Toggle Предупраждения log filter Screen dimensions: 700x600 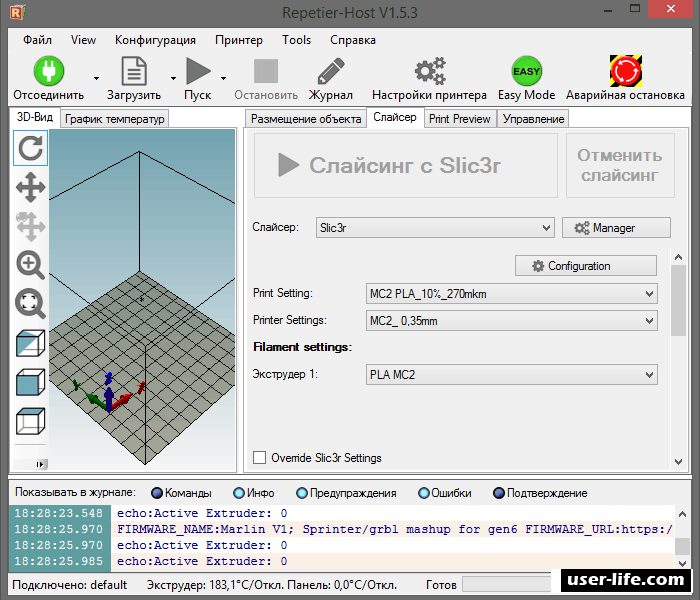302,493
